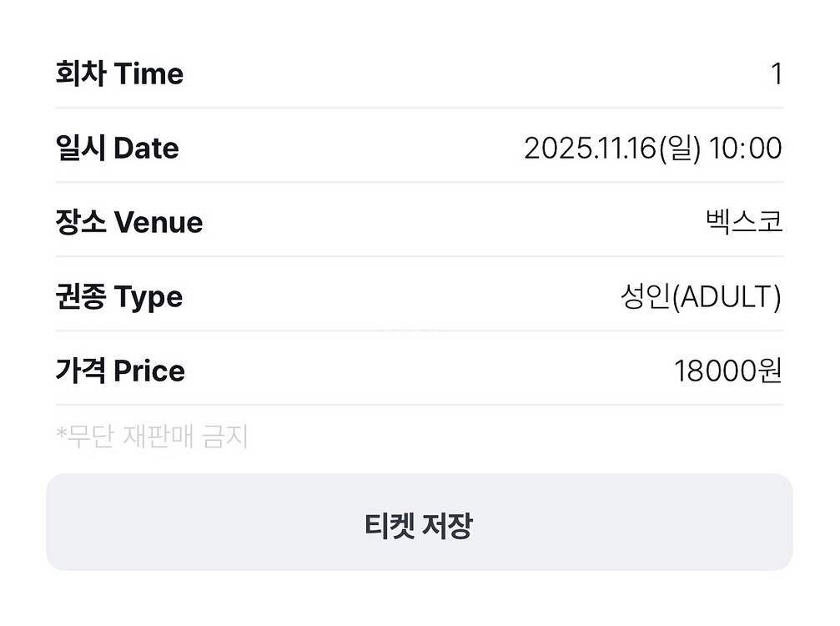Select the session number value 1
Viewport: 840px width, 626px height.
[x=777, y=75]
